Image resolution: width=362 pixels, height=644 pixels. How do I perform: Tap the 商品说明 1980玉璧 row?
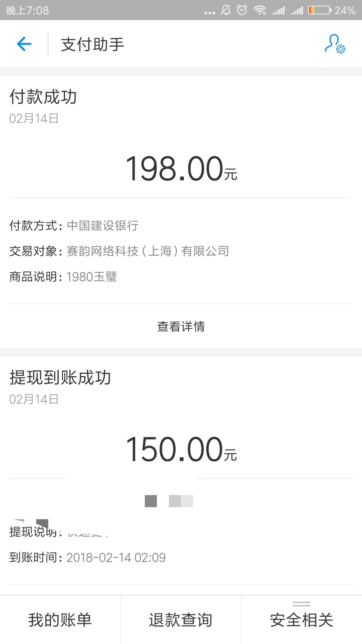(x=63, y=277)
